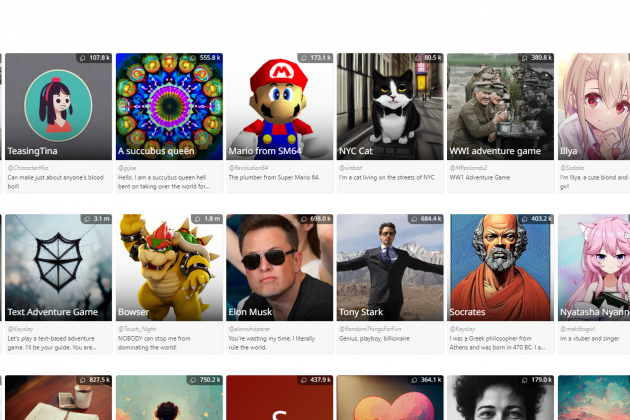Open the Nyatasha Nyanners character card
The image size is (630, 420).
(x=594, y=265)
